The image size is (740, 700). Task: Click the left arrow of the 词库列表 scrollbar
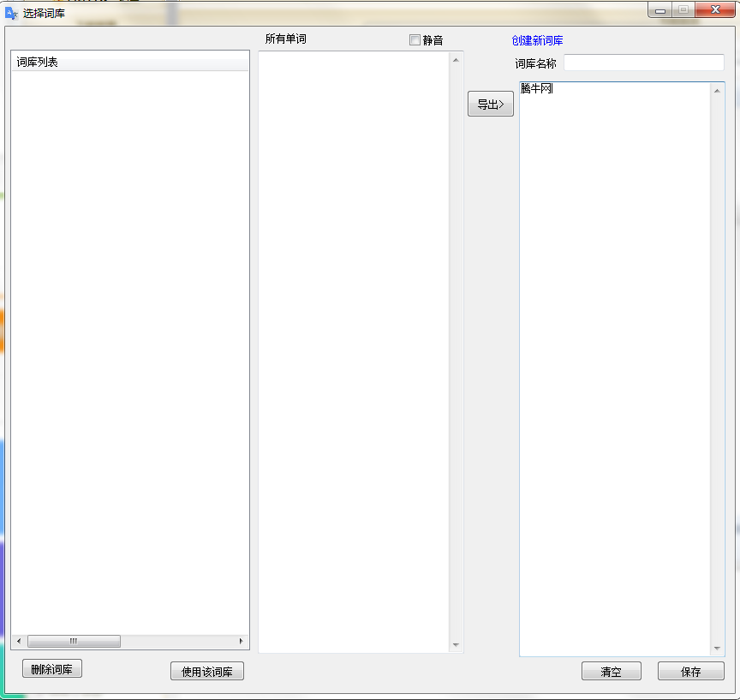click(x=19, y=641)
